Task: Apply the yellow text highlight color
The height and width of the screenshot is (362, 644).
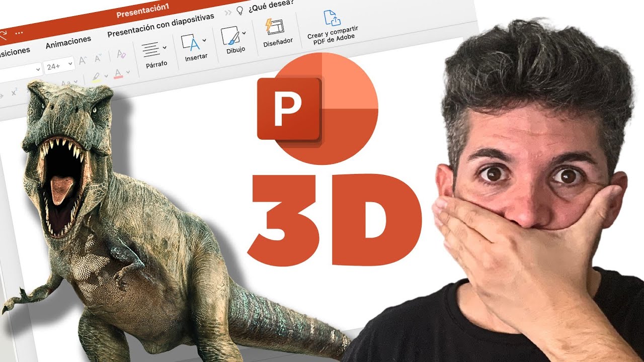Action: tap(96, 77)
